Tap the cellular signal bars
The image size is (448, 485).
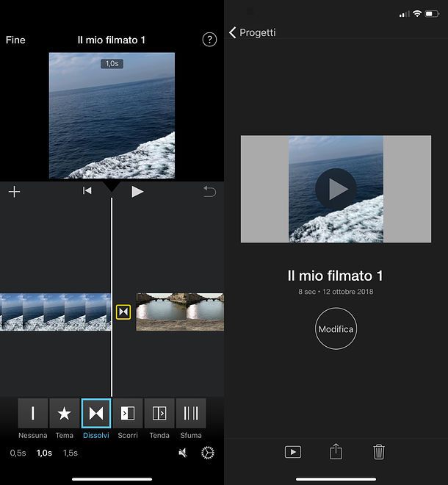(x=404, y=14)
